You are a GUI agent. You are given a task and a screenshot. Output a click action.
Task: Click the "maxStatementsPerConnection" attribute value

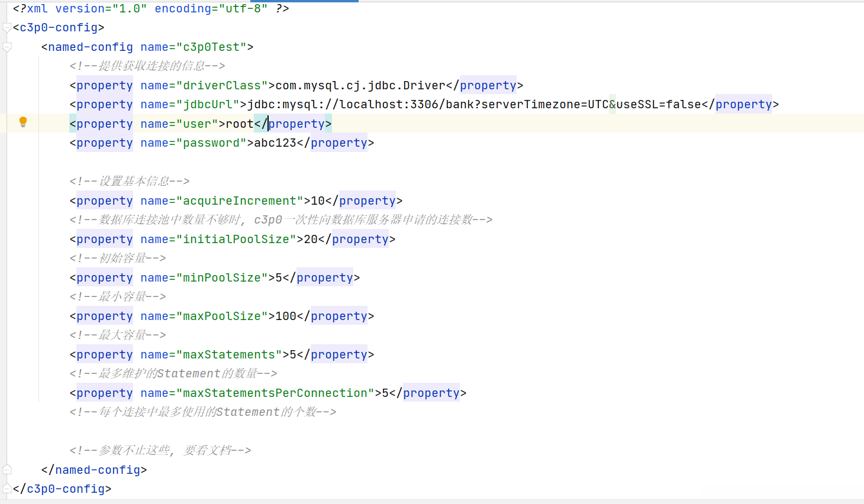pyautogui.click(x=275, y=393)
